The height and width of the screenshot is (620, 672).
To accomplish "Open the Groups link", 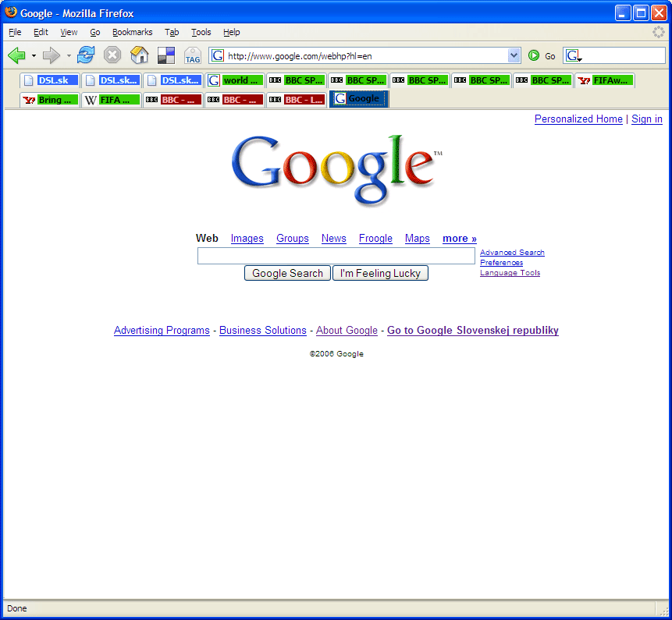I will coord(292,239).
